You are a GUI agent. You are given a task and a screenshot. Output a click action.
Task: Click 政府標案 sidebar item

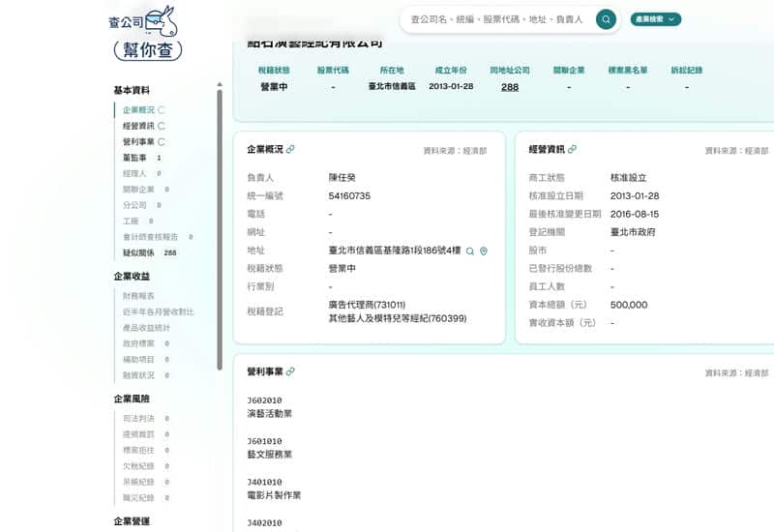tap(138, 343)
